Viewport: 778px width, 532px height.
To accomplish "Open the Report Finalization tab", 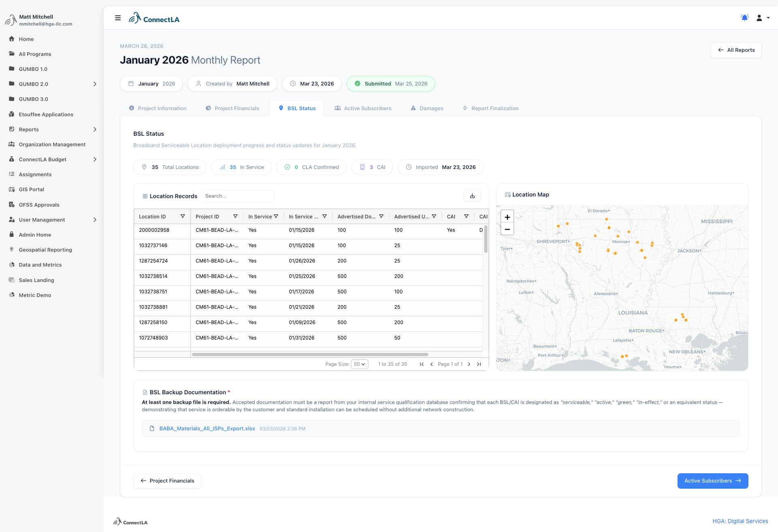I will 491,108.
